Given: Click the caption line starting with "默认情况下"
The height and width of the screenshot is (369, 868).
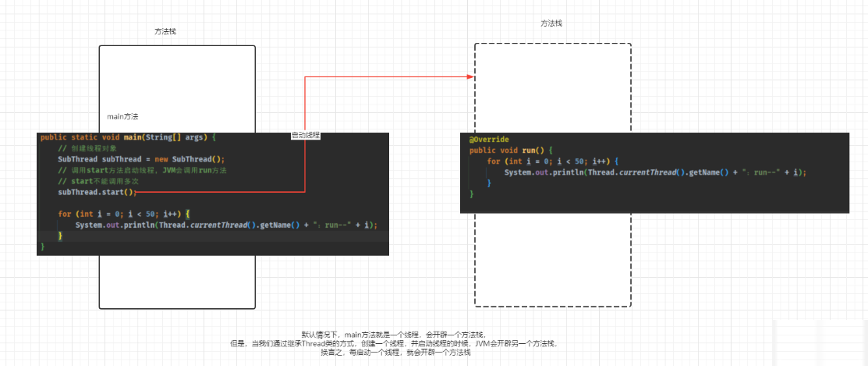Looking at the screenshot, I should tap(394, 334).
